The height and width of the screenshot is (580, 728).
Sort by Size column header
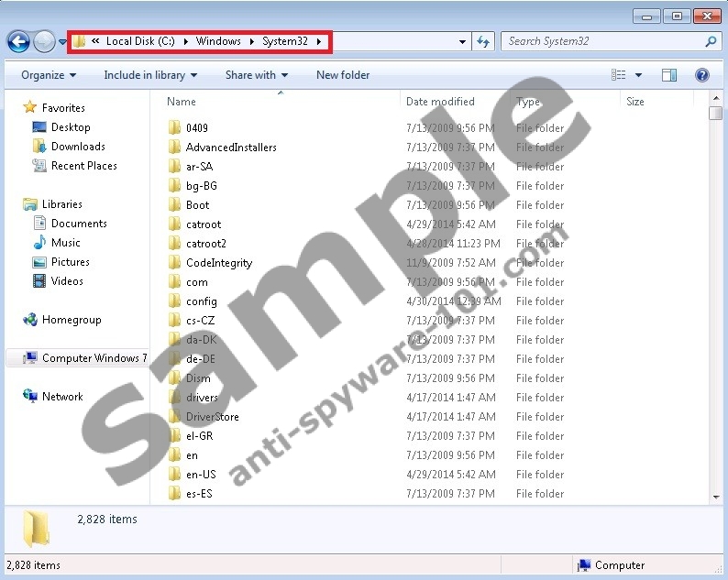point(634,102)
